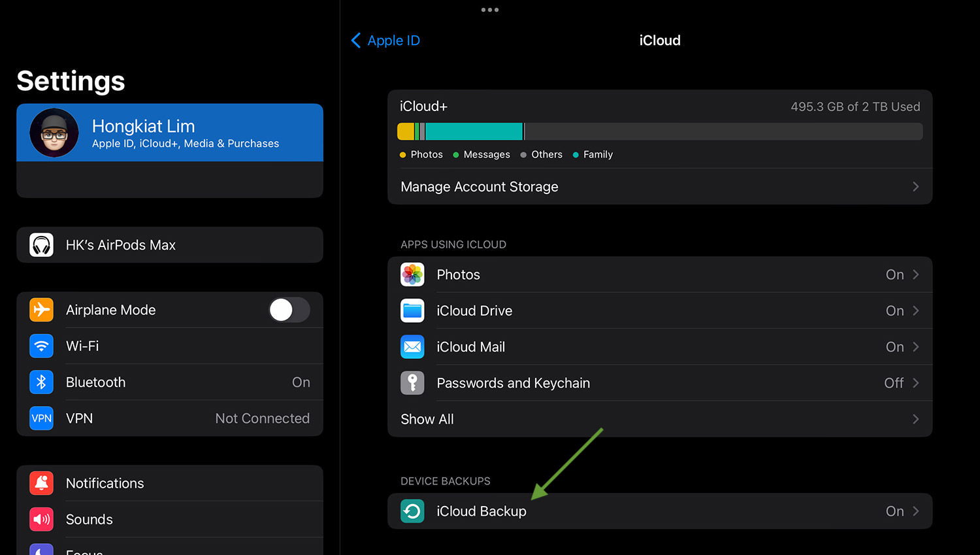Screen dimensions: 980x555
Task: Click the Photos yellow storage bar segment
Action: [406, 131]
